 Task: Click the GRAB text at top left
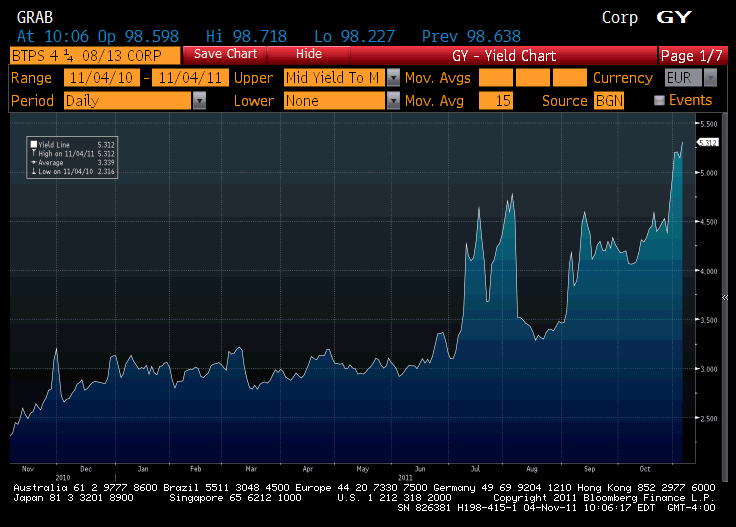tap(35, 18)
